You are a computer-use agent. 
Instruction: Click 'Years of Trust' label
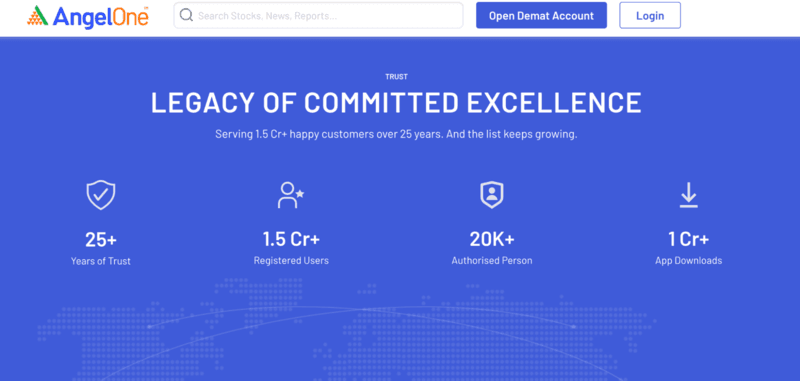click(101, 261)
